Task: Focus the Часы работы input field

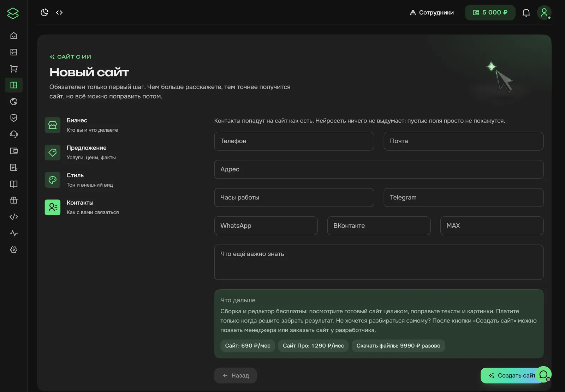Action: (x=294, y=198)
